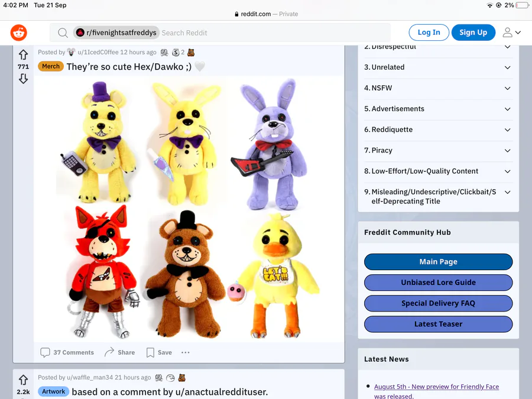The height and width of the screenshot is (399, 532).
Task: Open the three-dot more options menu
Action: pos(185,352)
